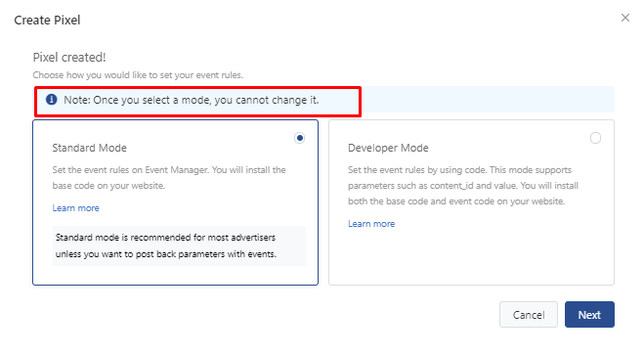This screenshot has width=644, height=356.
Task: Click the Developer Mode card title
Action: coord(388,148)
